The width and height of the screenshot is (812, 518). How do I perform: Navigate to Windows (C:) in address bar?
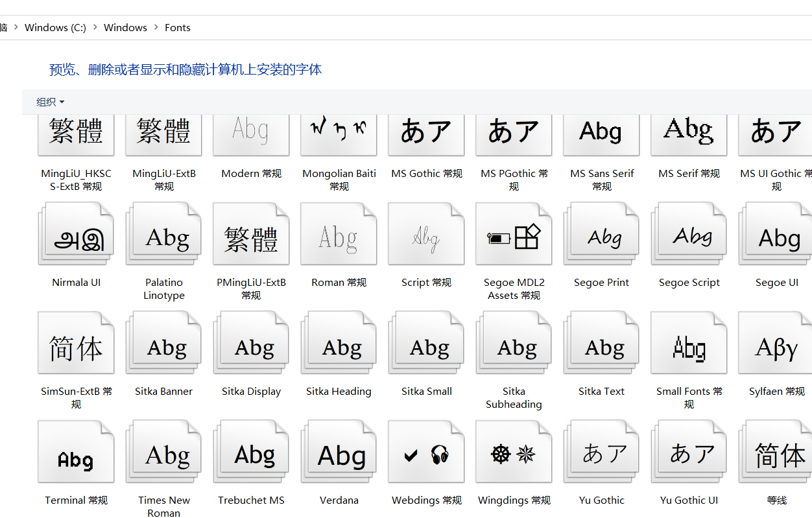click(55, 27)
